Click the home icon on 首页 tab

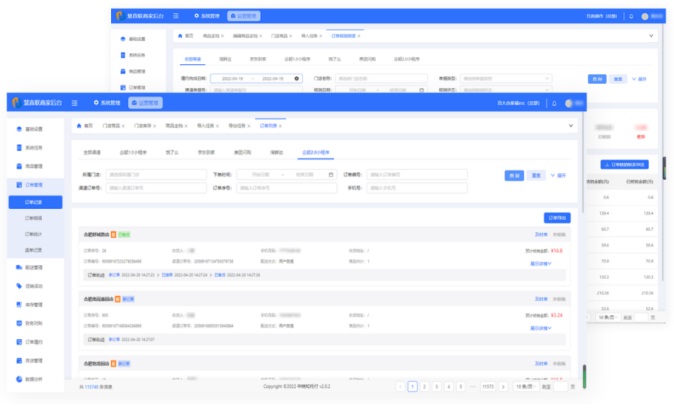(x=80, y=126)
